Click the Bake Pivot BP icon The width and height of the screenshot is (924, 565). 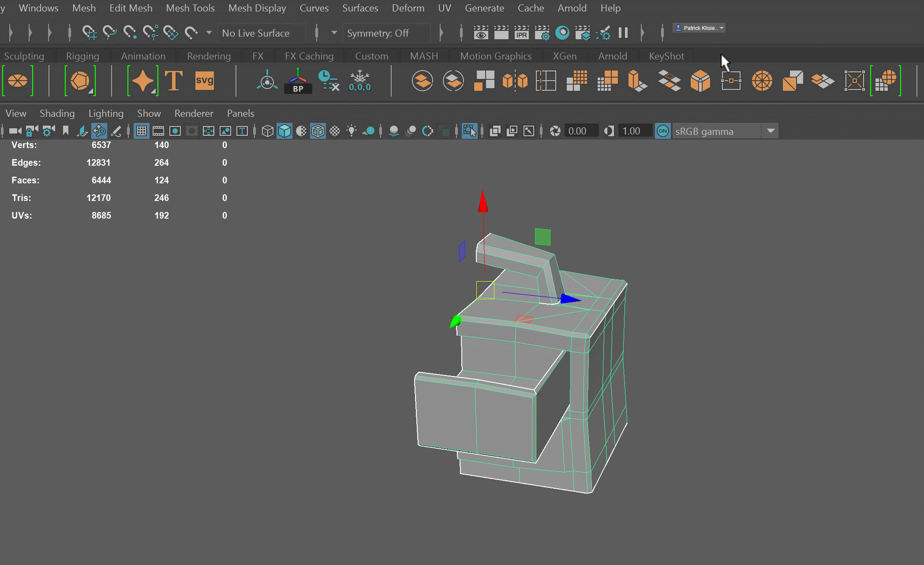[x=298, y=81]
